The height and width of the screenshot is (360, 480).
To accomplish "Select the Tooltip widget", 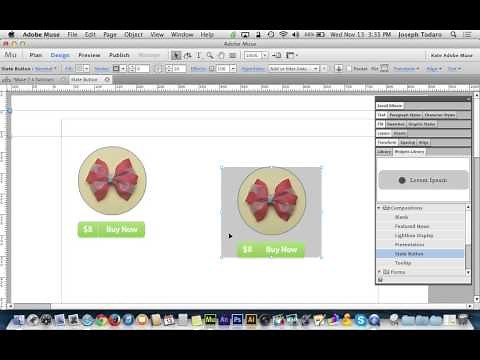I will point(403,263).
